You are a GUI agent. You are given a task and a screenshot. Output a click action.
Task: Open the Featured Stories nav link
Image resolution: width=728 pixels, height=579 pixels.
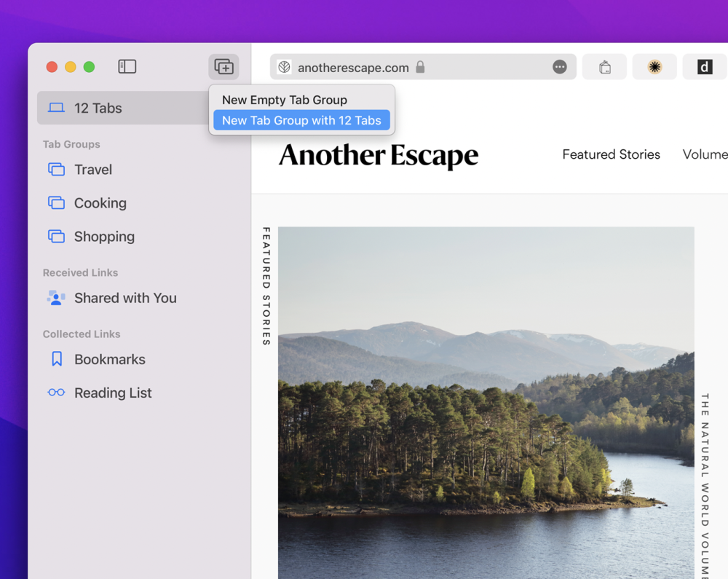click(611, 154)
